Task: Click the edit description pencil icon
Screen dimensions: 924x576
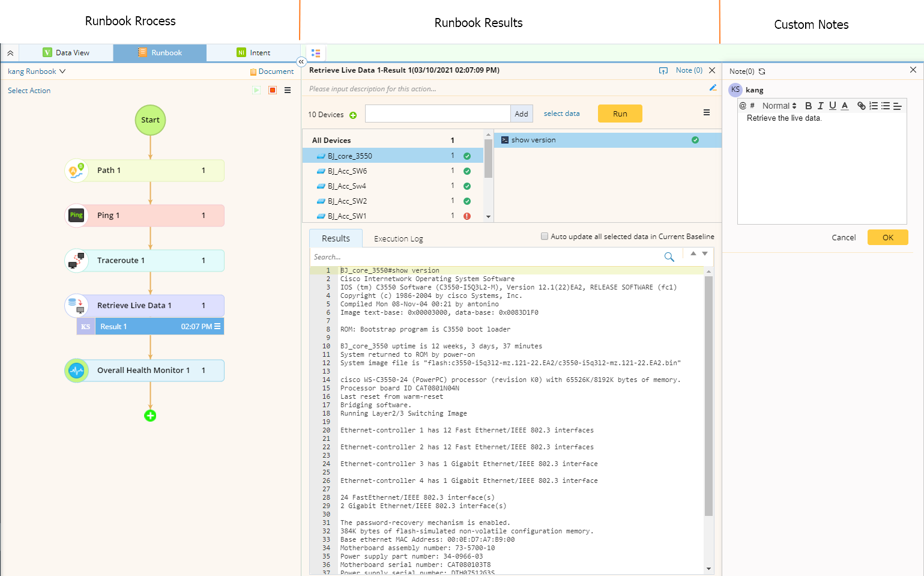Action: pyautogui.click(x=713, y=88)
